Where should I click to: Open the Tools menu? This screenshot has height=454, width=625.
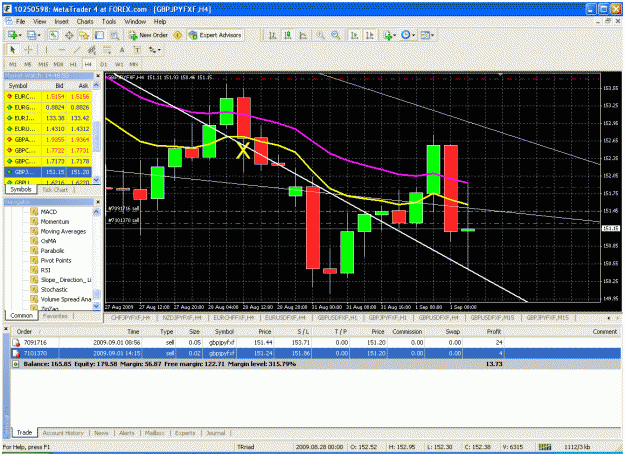[x=109, y=22]
